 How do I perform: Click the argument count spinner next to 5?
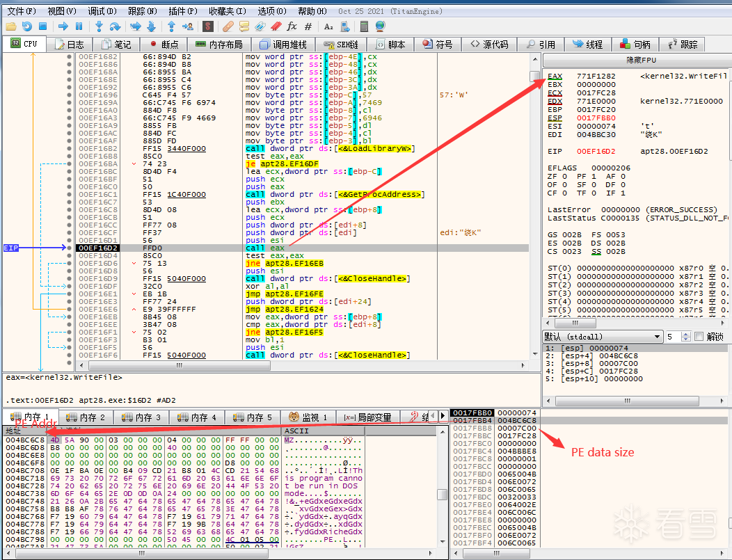tap(686, 337)
